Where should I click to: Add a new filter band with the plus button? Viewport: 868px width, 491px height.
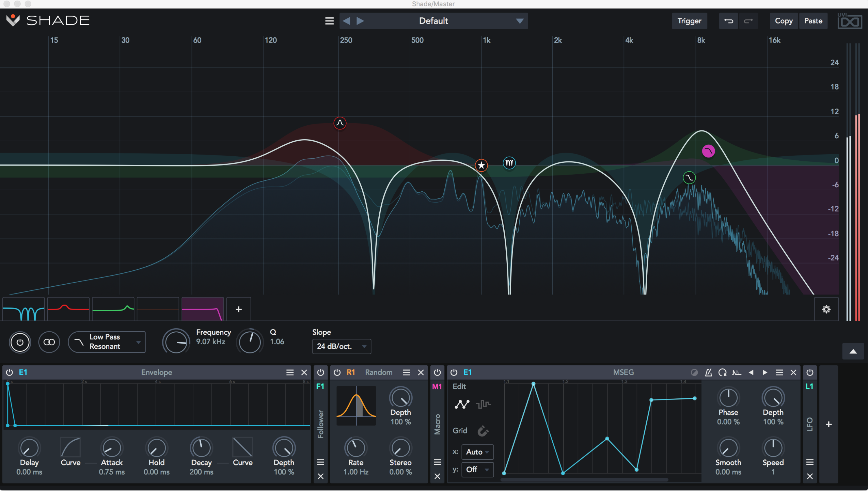239,309
